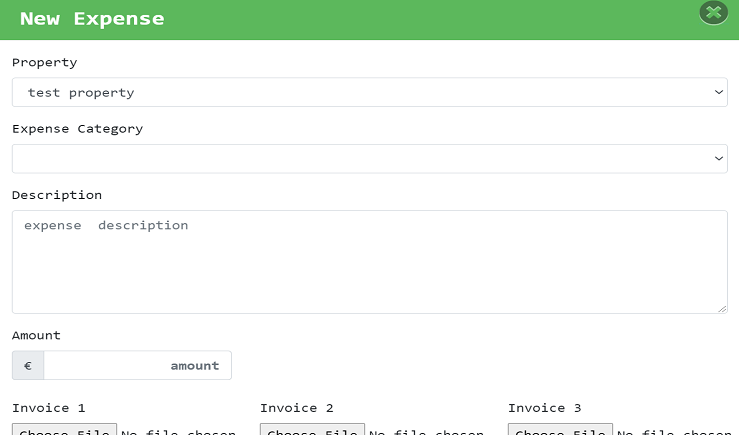This screenshot has height=435, width=739.
Task: Click the Expense Category label
Action: click(77, 128)
